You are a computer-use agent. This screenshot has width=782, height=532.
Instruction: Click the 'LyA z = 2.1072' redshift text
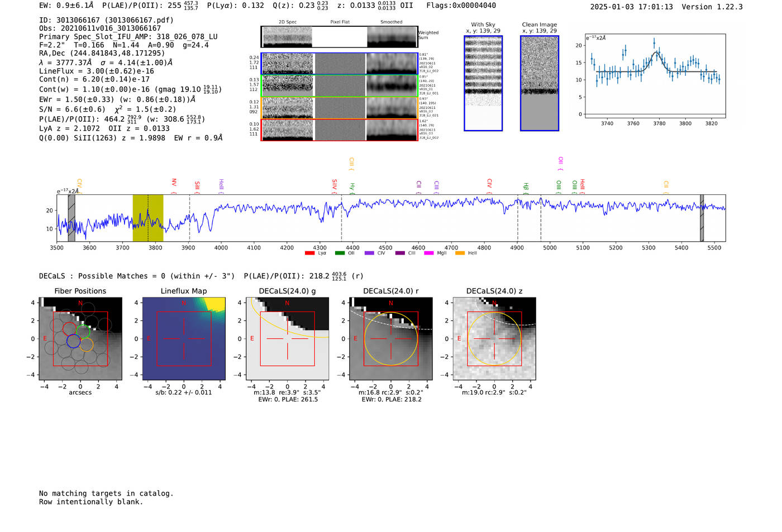pyautogui.click(x=69, y=128)
